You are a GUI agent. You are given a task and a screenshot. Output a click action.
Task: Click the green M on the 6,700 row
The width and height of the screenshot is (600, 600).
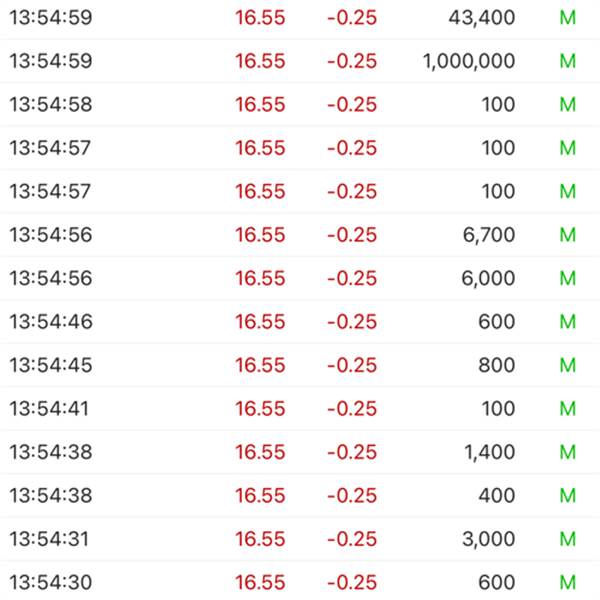(567, 235)
